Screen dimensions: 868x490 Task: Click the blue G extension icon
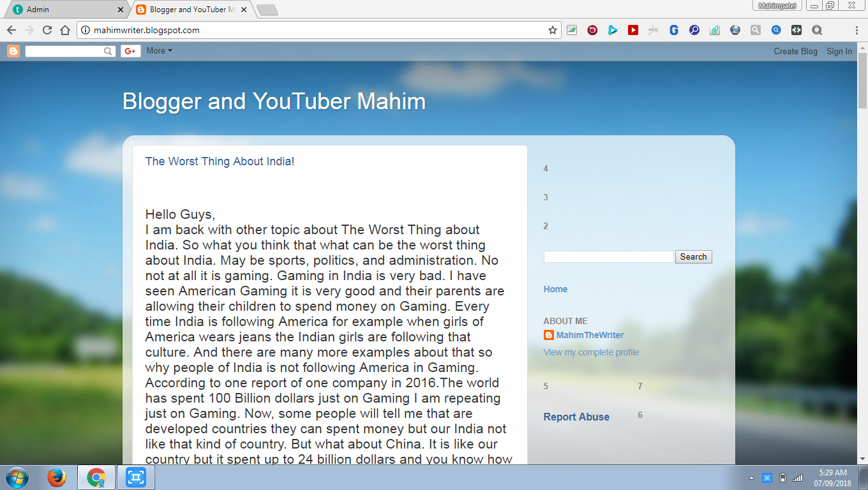click(674, 30)
